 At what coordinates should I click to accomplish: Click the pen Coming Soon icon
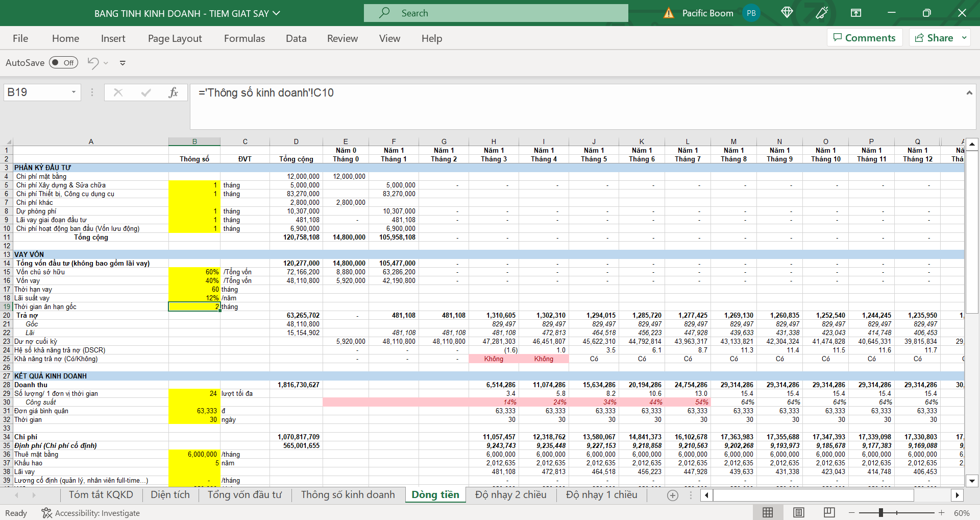tap(822, 13)
